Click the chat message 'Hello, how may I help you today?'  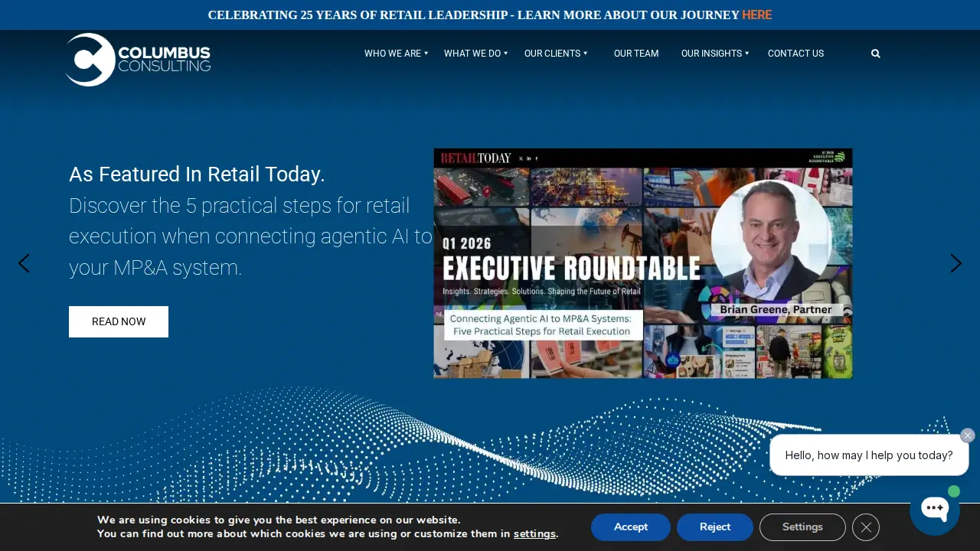tap(869, 455)
